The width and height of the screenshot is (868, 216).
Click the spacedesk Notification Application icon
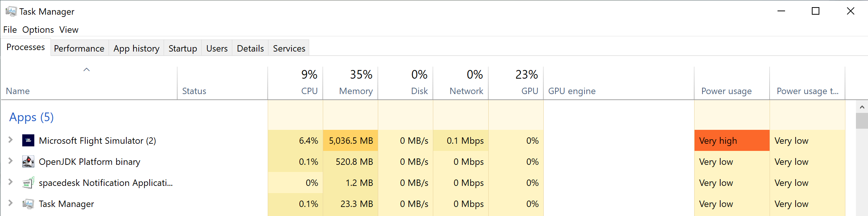(28, 183)
